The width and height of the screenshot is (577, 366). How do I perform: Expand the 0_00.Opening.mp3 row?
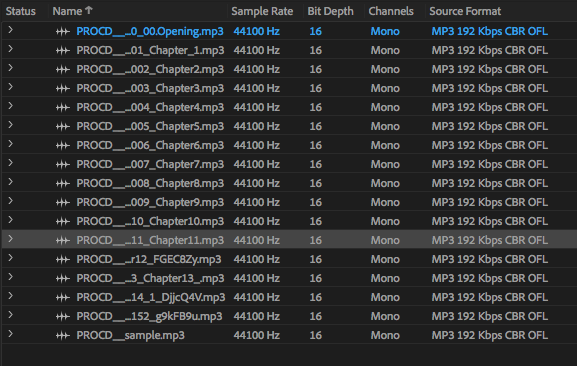(x=10, y=30)
